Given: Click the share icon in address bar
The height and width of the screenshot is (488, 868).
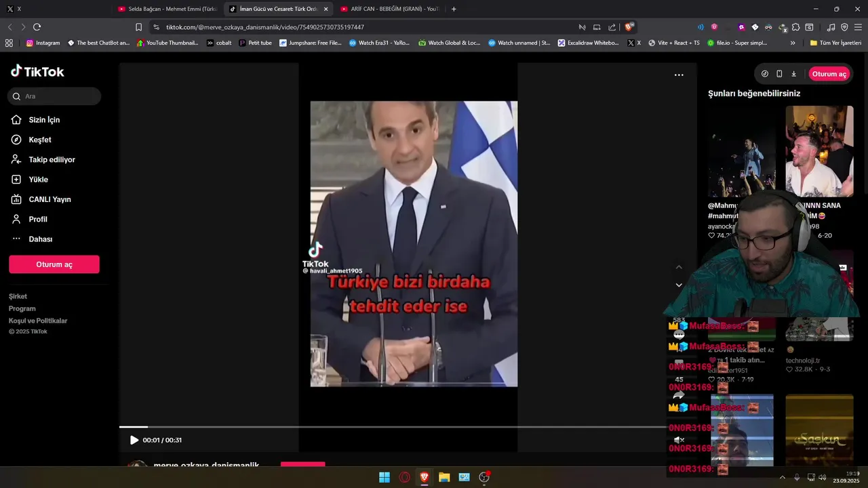Looking at the screenshot, I should (x=612, y=27).
